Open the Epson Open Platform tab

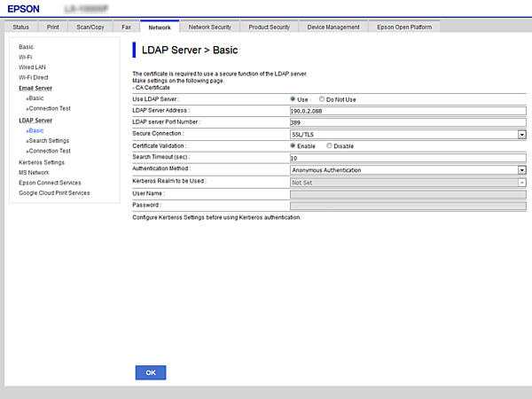(x=404, y=27)
